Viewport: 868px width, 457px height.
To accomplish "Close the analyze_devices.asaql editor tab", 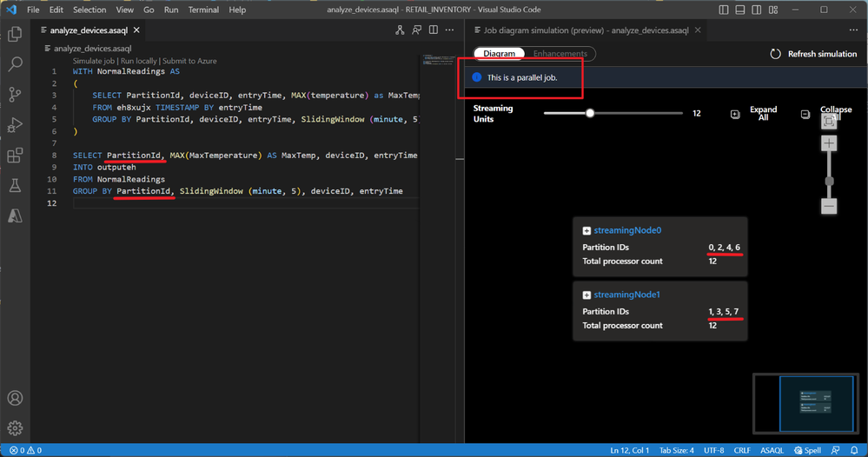I will pos(136,30).
